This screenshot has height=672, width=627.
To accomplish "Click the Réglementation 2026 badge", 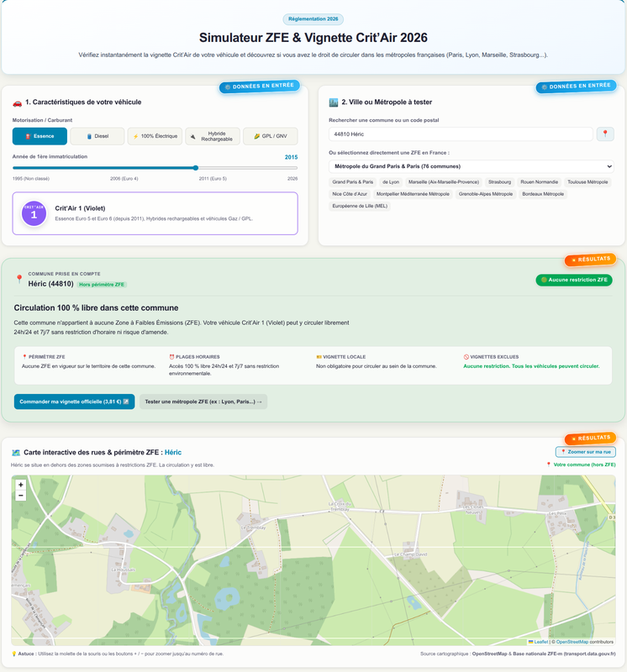I will 313,18.
